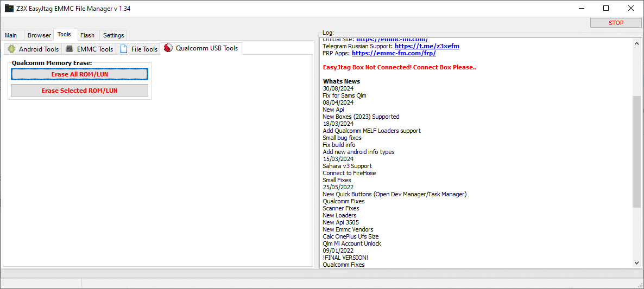Maximize the EasyJtag window
Image resolution: width=644 pixels, height=289 pixels.
(606, 8)
